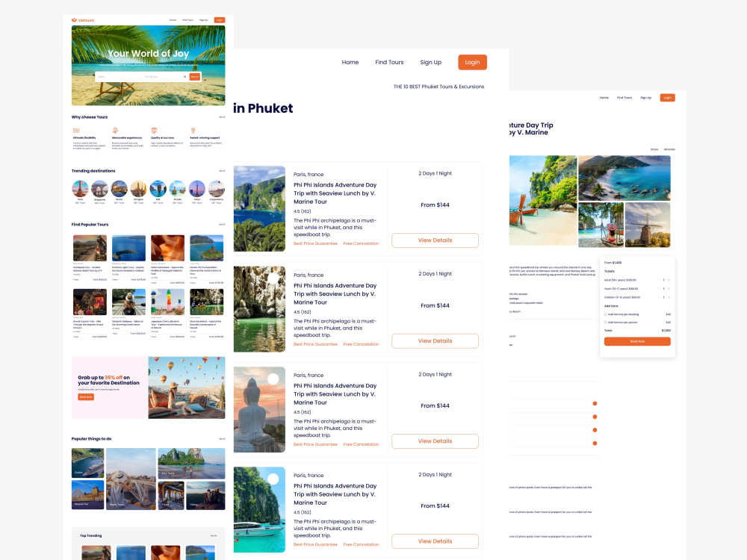The width and height of the screenshot is (747, 560).
Task: Select the Paris trending destination circle
Action: [x=80, y=189]
